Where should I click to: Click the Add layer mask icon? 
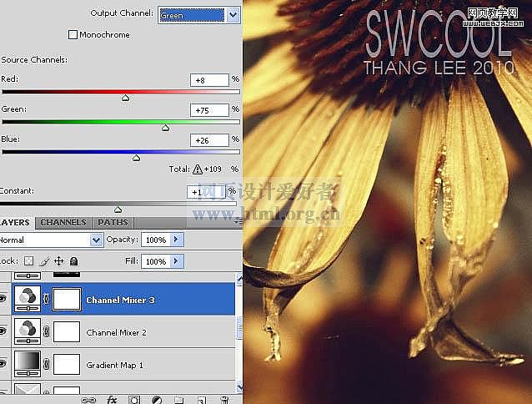coord(134,401)
